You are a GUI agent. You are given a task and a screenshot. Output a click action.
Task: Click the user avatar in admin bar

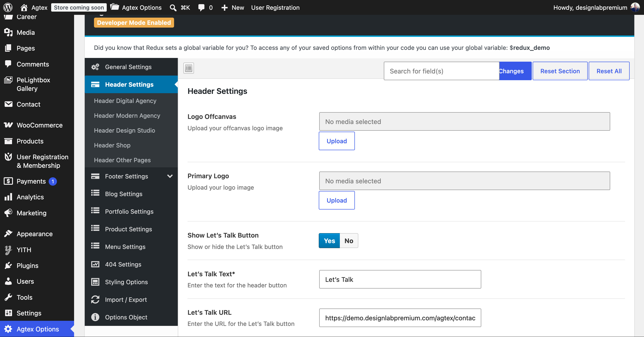(x=635, y=7)
